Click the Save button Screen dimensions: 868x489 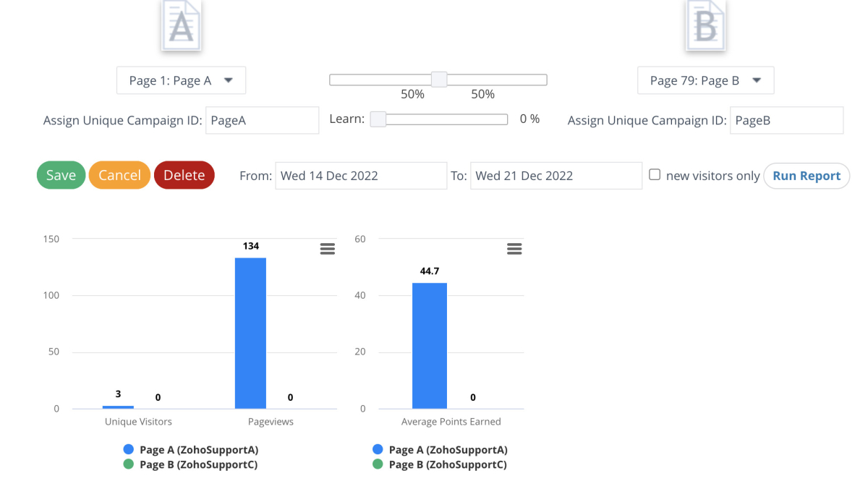[61, 174]
